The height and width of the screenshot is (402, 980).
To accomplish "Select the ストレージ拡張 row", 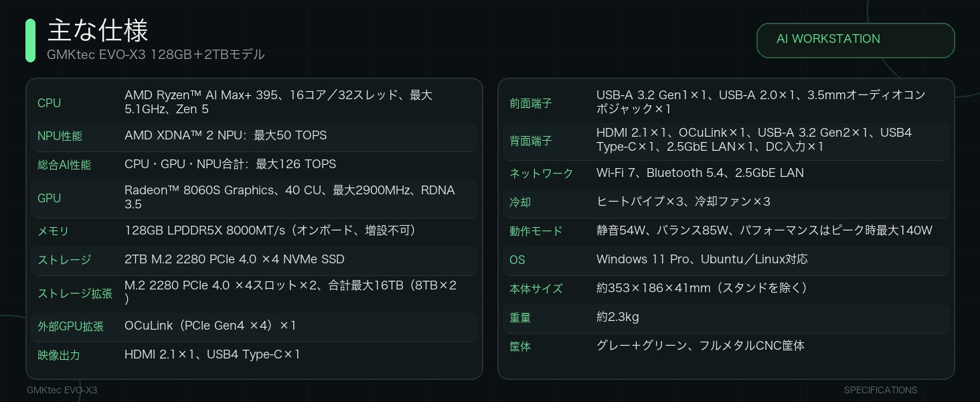I will point(254,293).
